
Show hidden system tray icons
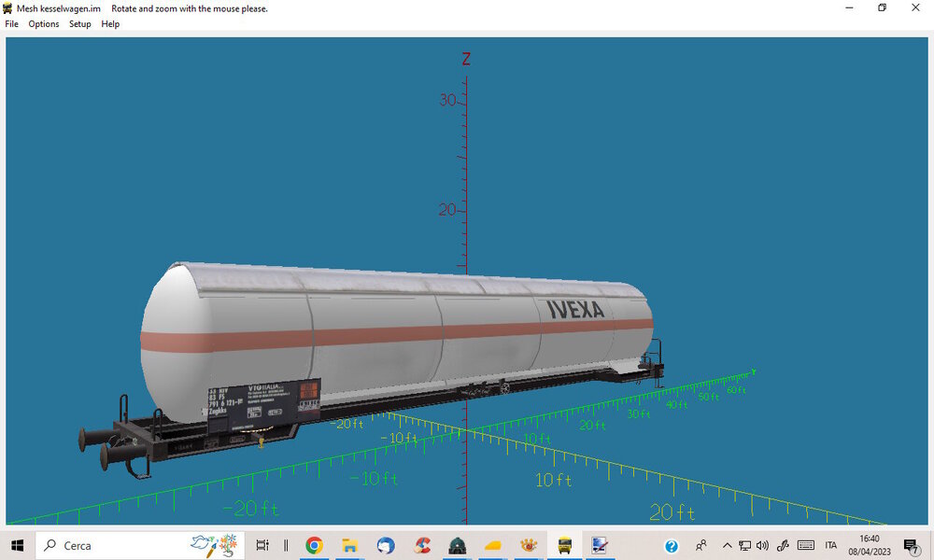click(x=727, y=545)
